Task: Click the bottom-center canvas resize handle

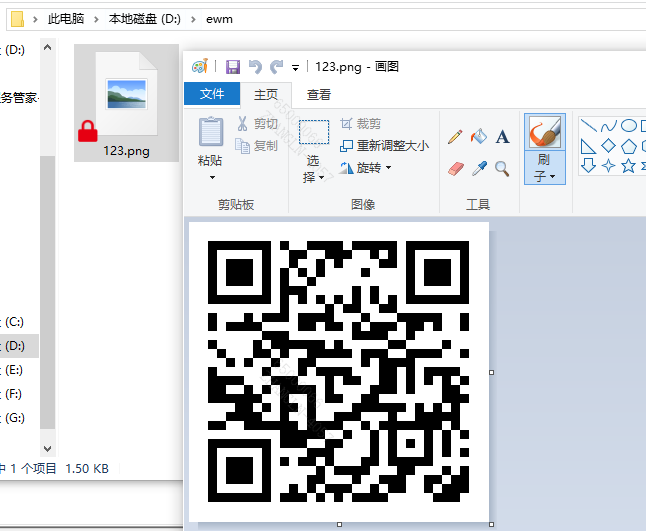Action: pyautogui.click(x=339, y=524)
